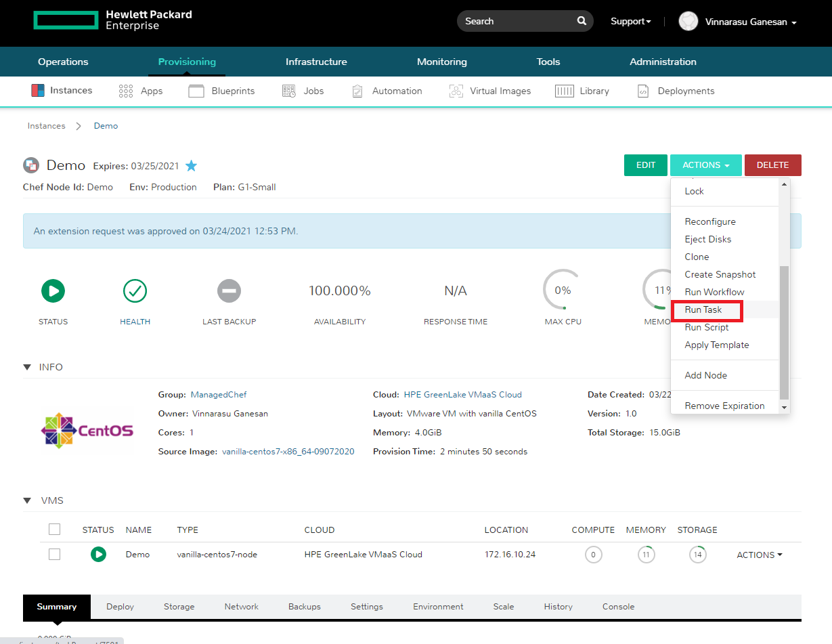Click the CentOS logo image
Screen dimensions: 832x644
point(87,431)
